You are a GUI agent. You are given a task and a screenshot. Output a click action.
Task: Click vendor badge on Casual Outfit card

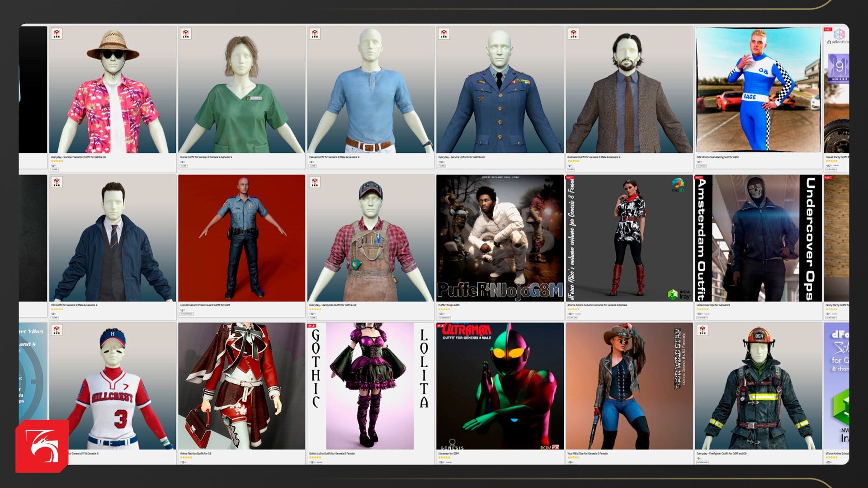pos(315,33)
